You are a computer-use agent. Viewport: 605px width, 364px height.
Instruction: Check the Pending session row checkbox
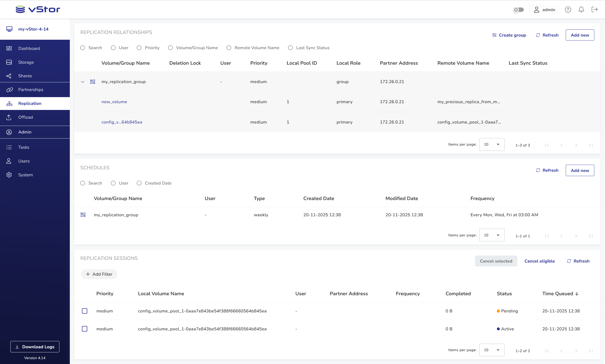point(84,311)
